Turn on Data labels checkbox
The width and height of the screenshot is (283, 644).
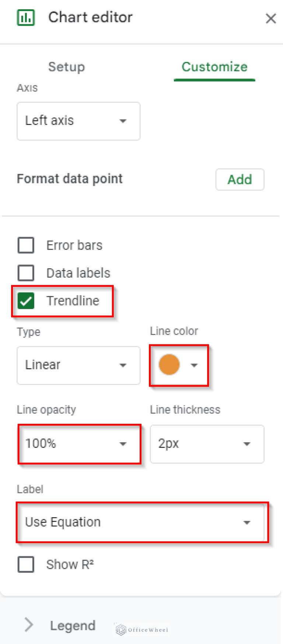(x=26, y=273)
